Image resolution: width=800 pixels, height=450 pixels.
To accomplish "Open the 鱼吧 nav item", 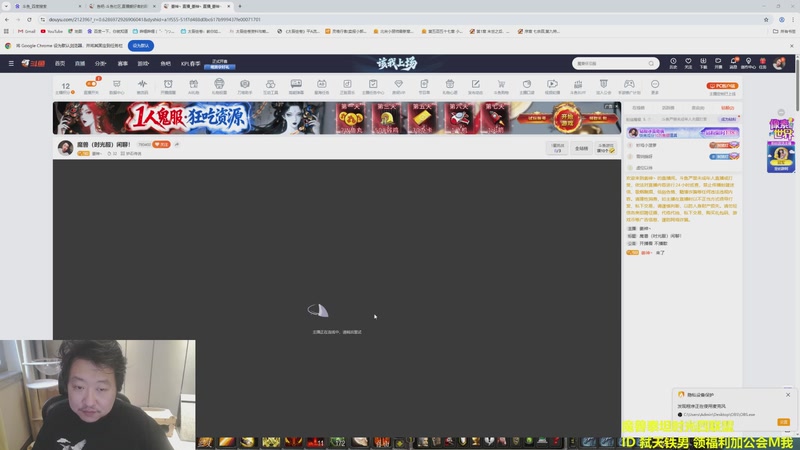I will coord(165,64).
